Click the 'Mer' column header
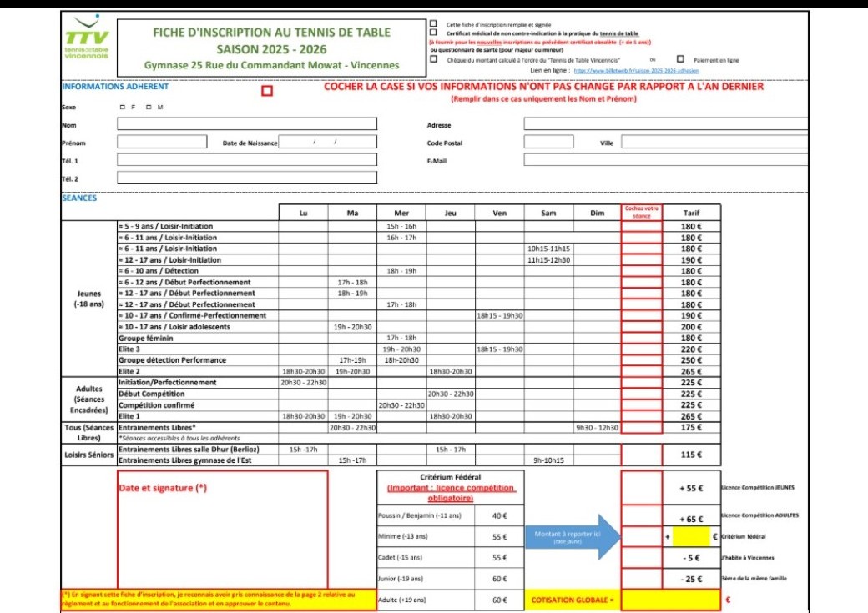This screenshot has width=868, height=613. (401, 213)
